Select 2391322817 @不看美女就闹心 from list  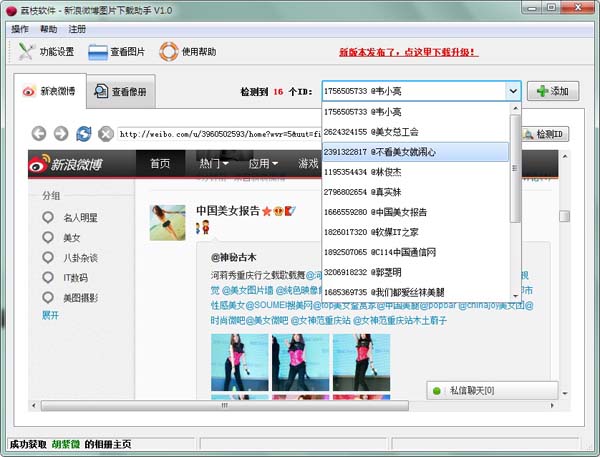414,152
